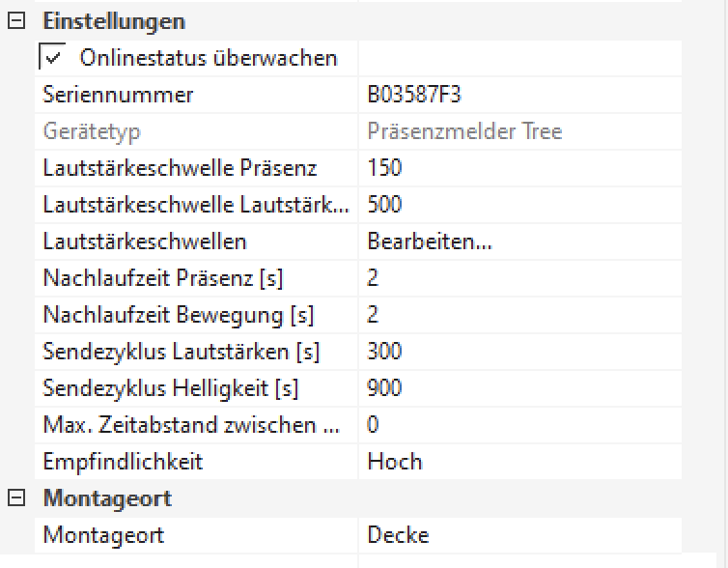The image size is (728, 568).
Task: Click the Montageort section header text
Action: click(107, 498)
